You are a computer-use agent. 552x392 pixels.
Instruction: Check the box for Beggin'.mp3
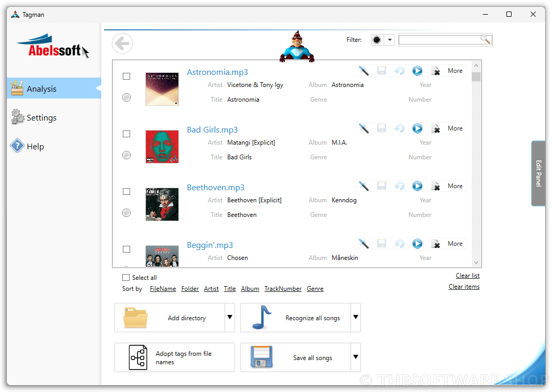tap(126, 249)
